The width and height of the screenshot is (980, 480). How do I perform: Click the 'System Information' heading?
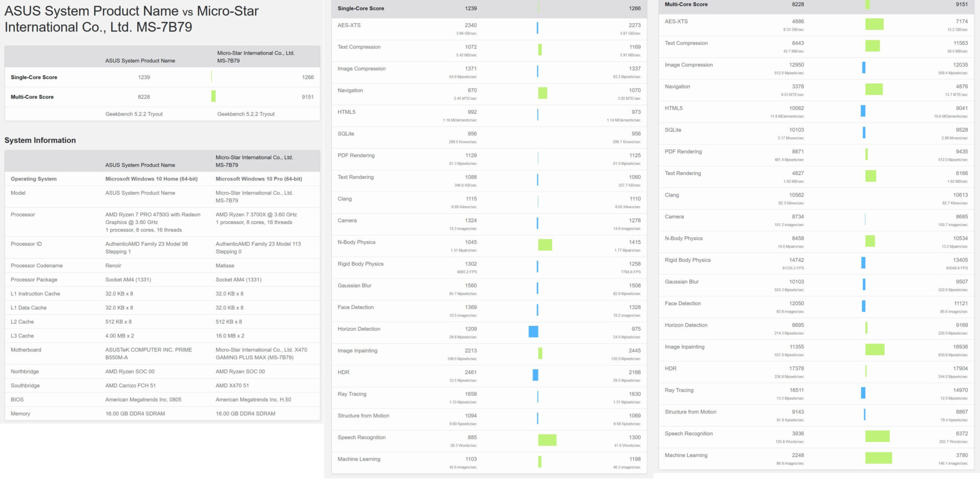(x=40, y=140)
